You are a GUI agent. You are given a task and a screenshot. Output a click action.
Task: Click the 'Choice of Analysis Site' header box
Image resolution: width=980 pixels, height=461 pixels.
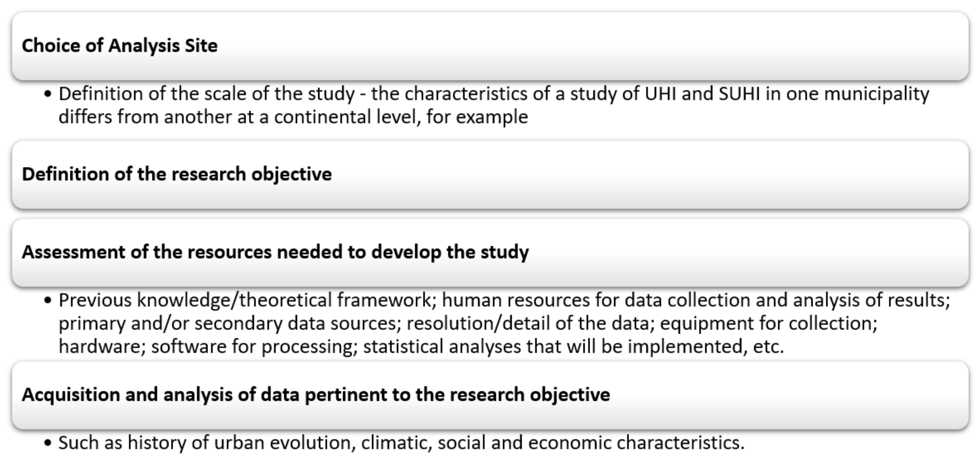coord(490,46)
